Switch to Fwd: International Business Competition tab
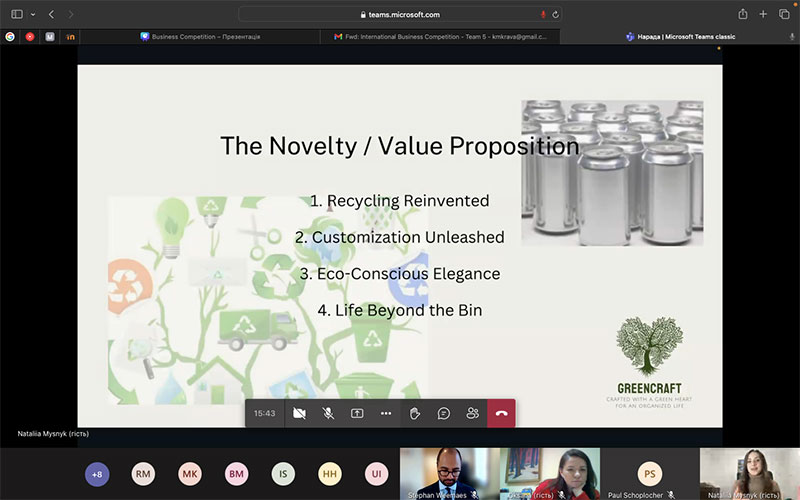This screenshot has height=500, width=800. [x=440, y=37]
